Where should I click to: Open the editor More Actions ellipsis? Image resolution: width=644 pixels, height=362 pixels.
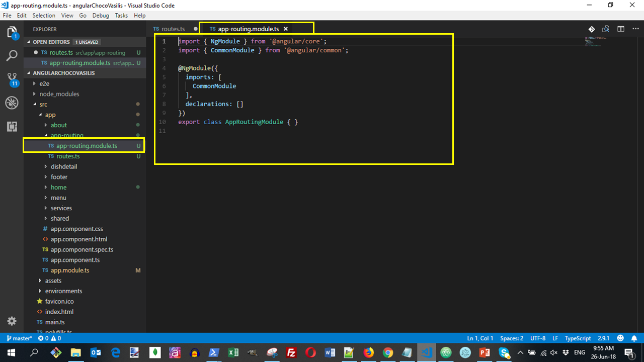[634, 29]
